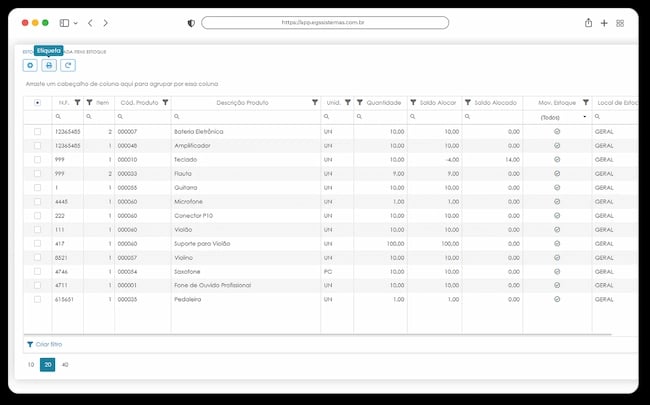650x405 pixels.
Task: Check the Bateria Eletrônica row checkbox
Action: (37, 131)
